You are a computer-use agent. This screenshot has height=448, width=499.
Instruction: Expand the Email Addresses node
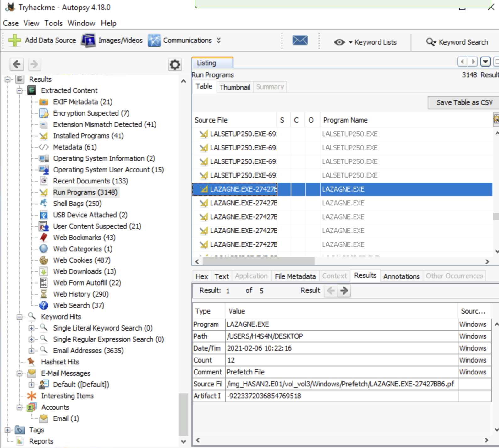(31, 351)
